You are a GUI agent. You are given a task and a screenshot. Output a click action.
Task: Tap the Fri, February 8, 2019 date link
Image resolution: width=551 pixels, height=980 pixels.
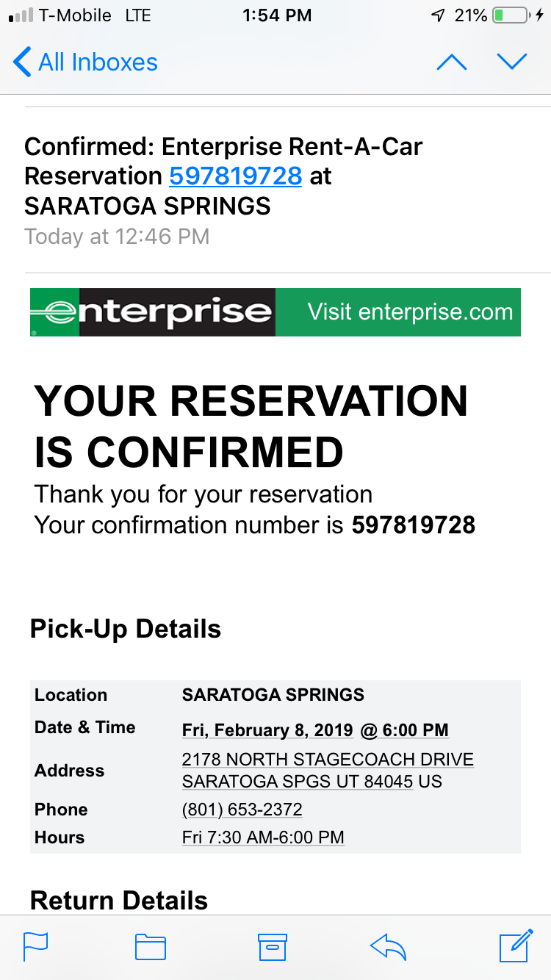[267, 730]
